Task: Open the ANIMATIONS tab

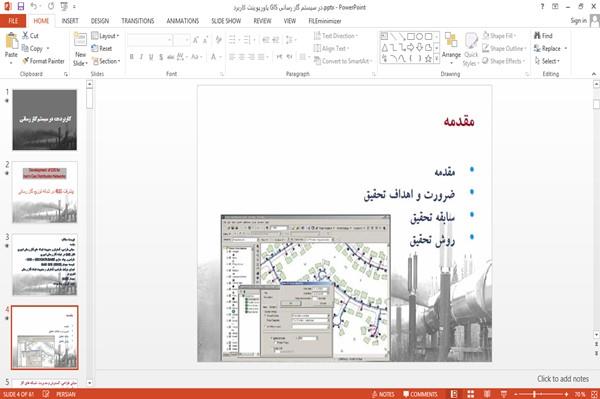Action: (x=183, y=21)
